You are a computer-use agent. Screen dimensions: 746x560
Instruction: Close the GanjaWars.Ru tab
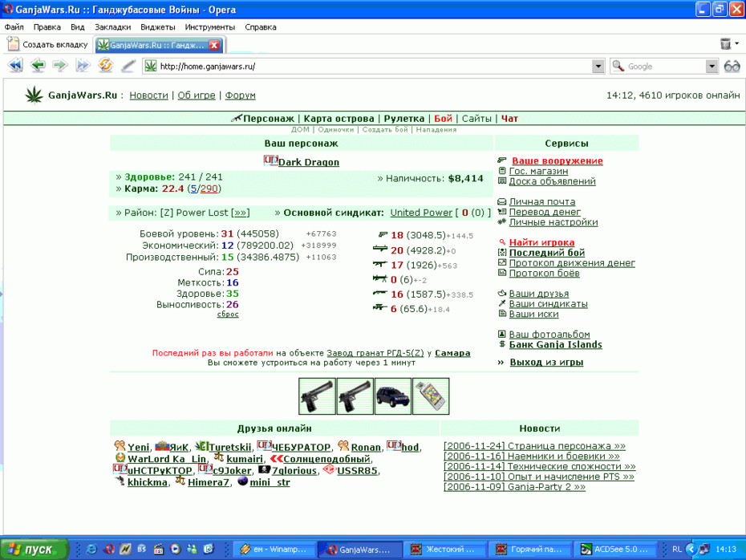(x=214, y=45)
